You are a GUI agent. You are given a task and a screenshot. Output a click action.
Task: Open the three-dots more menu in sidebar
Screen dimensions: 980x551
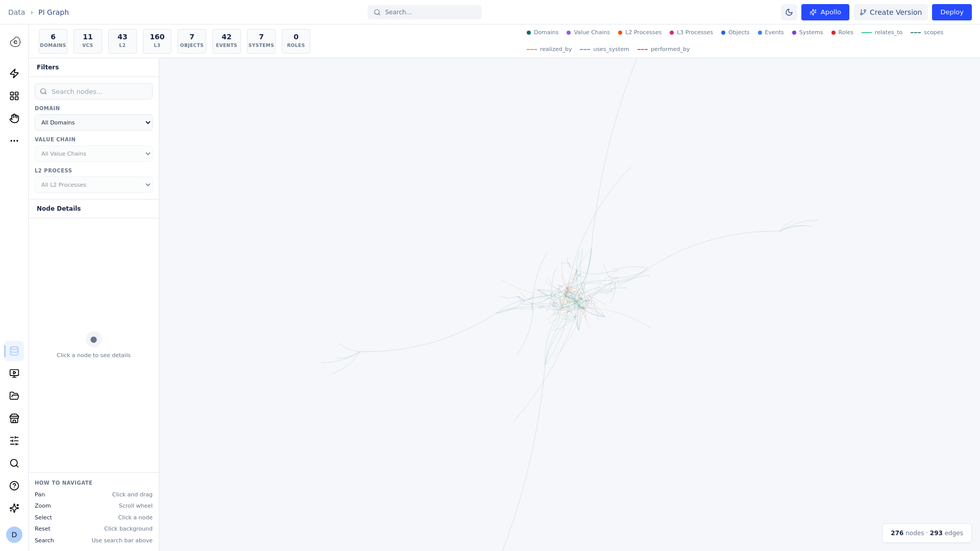pos(14,141)
